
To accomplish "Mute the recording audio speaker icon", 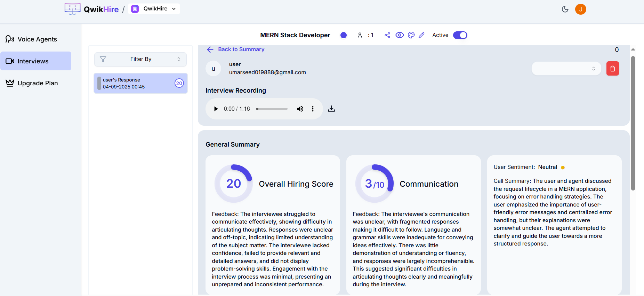I will click(300, 109).
